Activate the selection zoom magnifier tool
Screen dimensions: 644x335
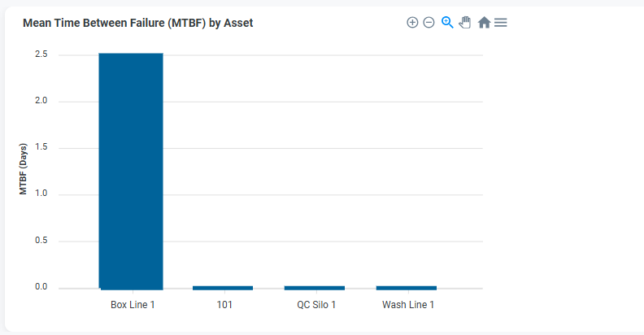[446, 23]
